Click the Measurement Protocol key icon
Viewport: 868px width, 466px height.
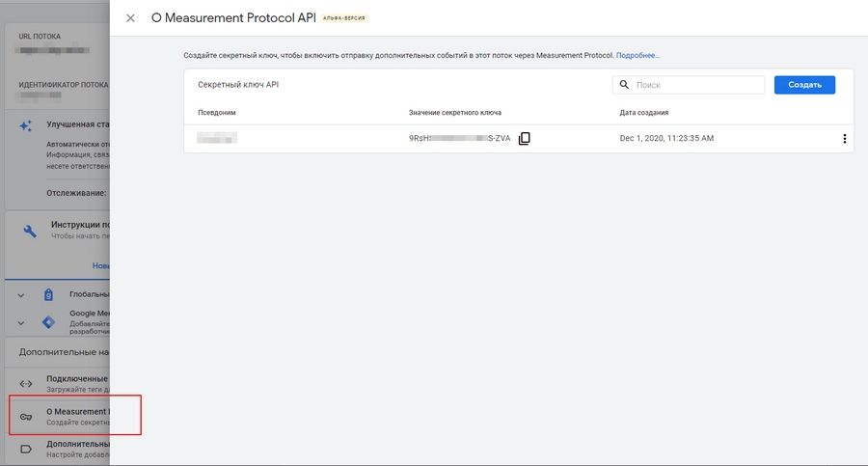pyautogui.click(x=26, y=417)
